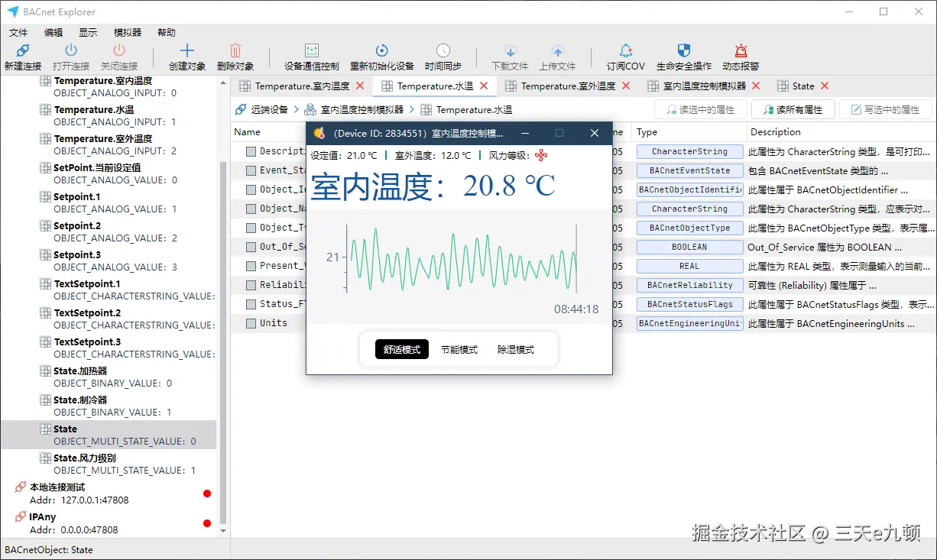This screenshot has height=560, width=937.
Task: Click the 删除对象 trash icon
Action: [x=235, y=50]
